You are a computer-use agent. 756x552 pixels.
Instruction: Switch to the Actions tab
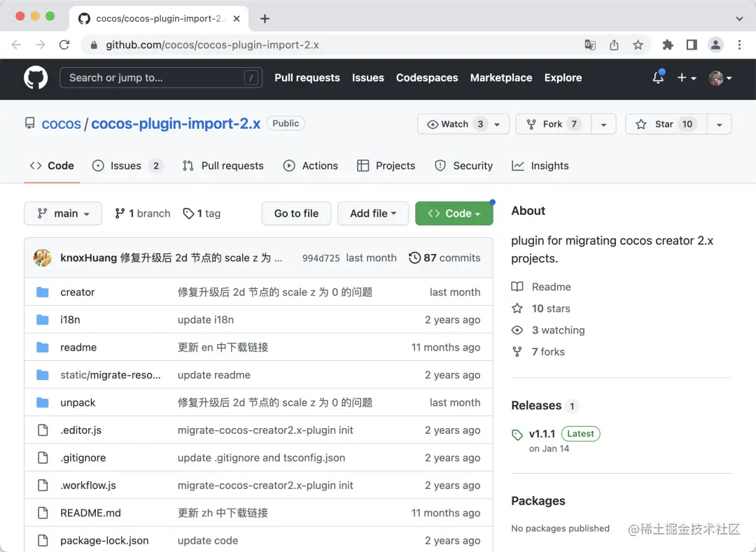(311, 166)
